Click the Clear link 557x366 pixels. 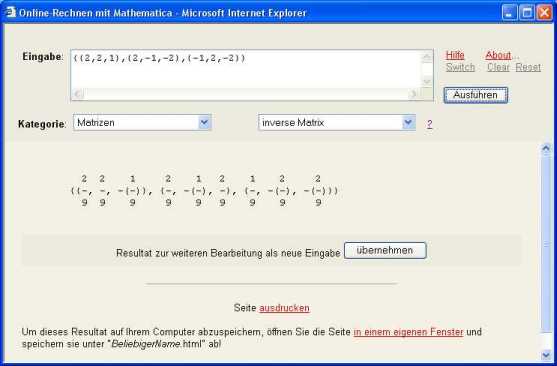(498, 67)
